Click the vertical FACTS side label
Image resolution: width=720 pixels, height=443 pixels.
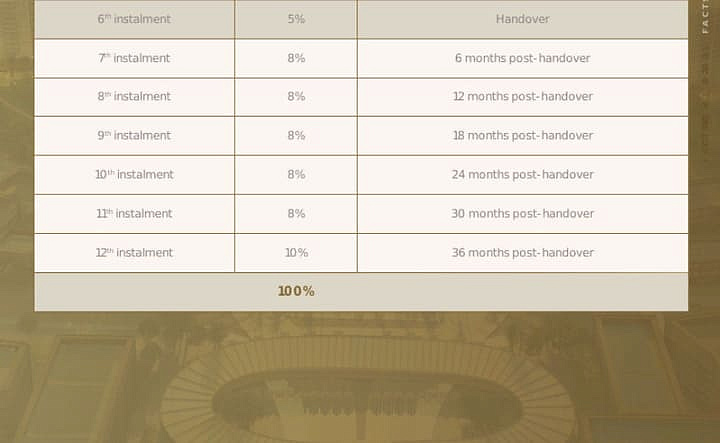click(705, 17)
